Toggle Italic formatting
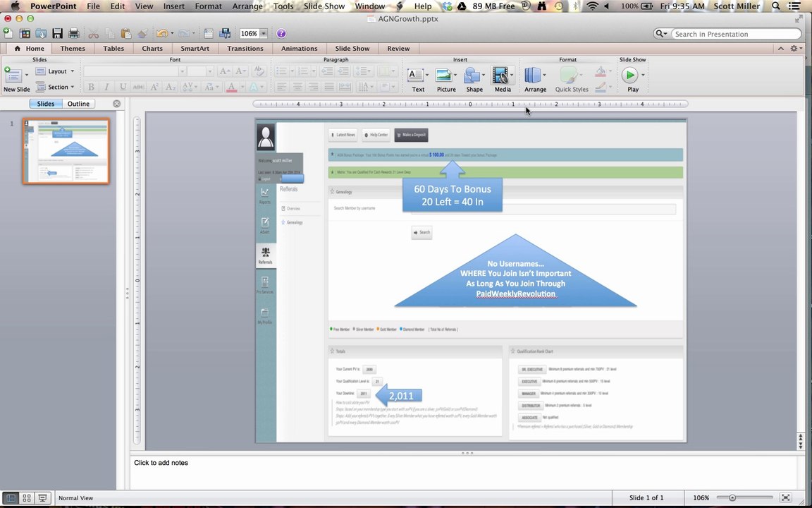This screenshot has height=508, width=812. [106, 87]
